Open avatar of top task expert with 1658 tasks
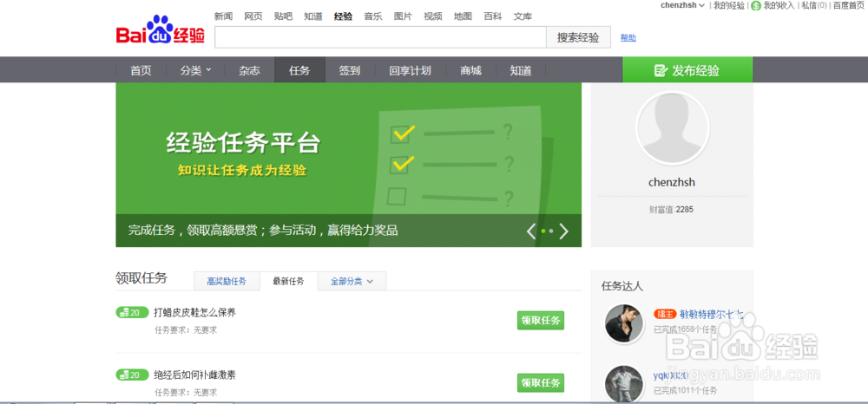Viewport: 868px width, 404px height. point(624,323)
